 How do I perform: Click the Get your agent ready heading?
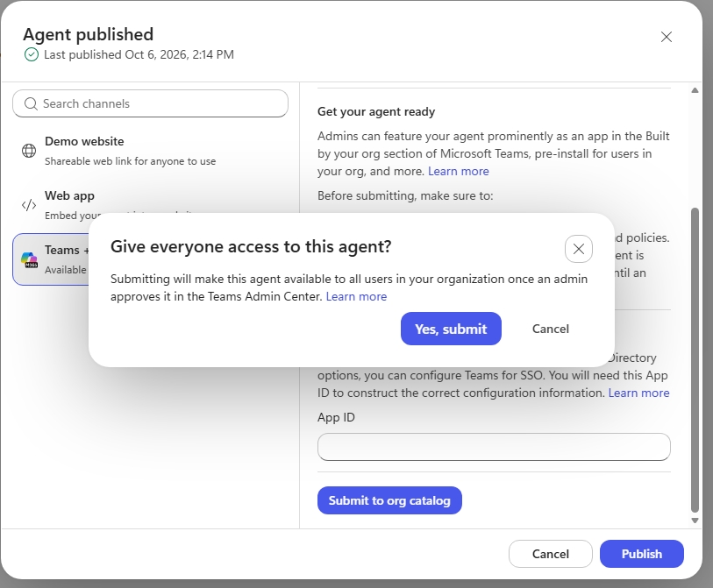coord(376,112)
